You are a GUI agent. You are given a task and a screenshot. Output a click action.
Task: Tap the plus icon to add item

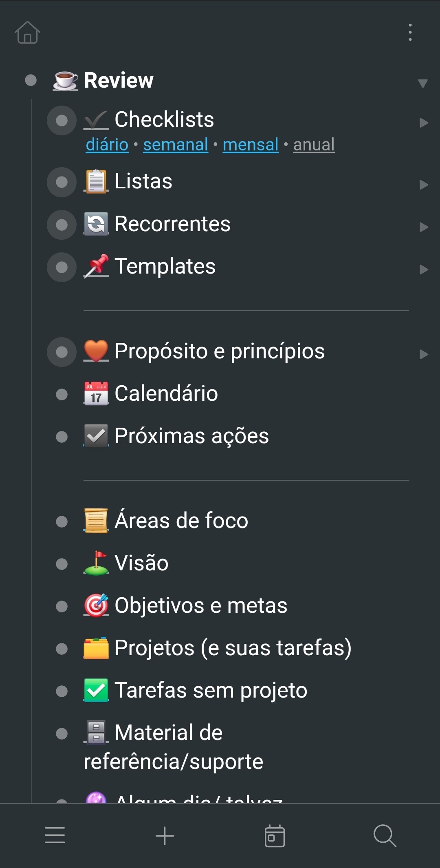click(165, 835)
